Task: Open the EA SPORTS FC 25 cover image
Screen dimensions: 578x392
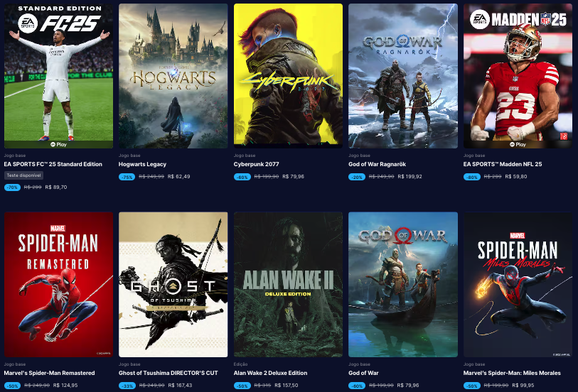Action: 58,76
